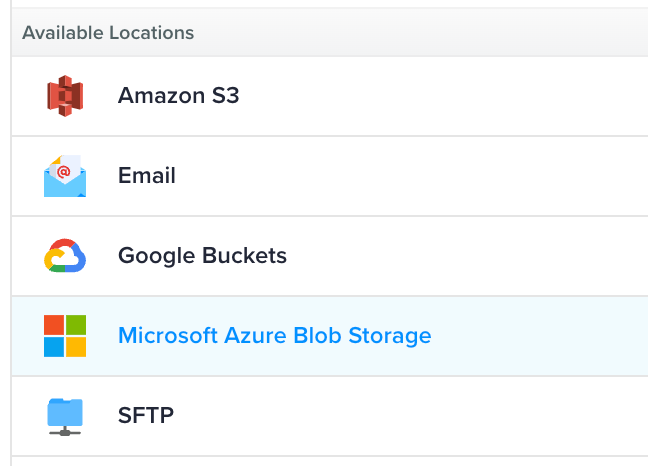The width and height of the screenshot is (648, 466).
Task: Click the highlighted "Microsoft Azure Blob Storage" text
Action: [x=274, y=336]
